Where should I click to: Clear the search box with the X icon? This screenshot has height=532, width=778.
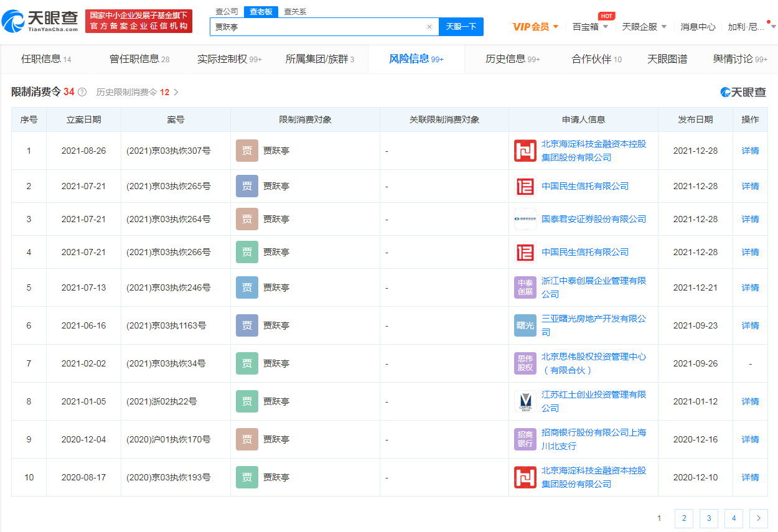pos(429,27)
